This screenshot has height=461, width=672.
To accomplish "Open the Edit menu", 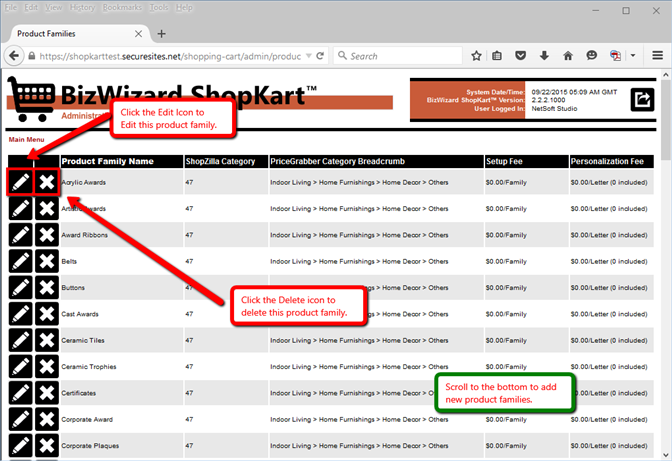I will (x=31, y=8).
